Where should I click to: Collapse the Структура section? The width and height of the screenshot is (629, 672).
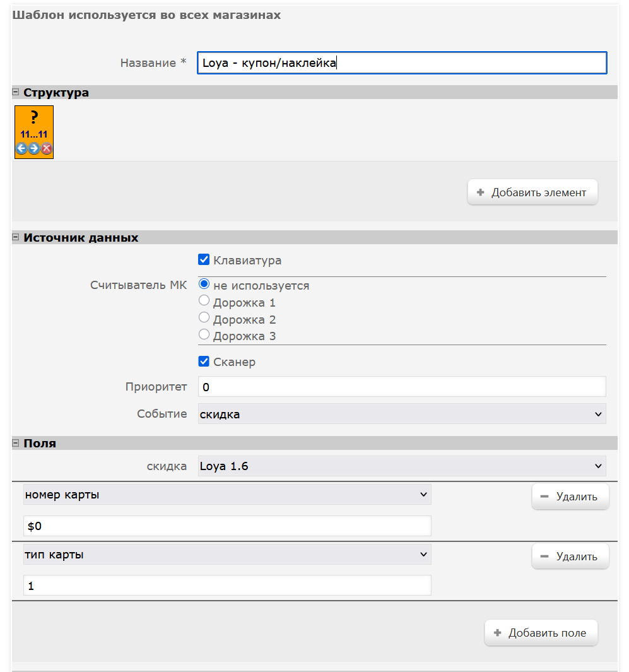tap(16, 93)
